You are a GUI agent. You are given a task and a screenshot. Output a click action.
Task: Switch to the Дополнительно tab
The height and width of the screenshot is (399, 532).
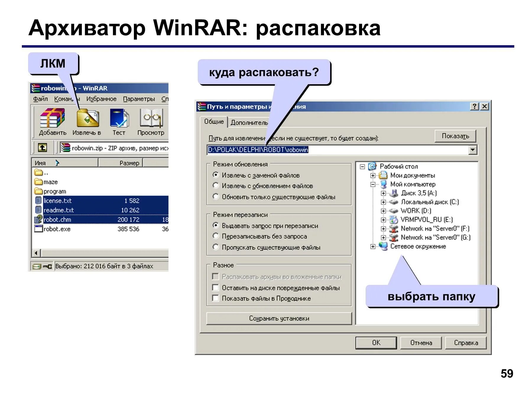click(x=249, y=122)
